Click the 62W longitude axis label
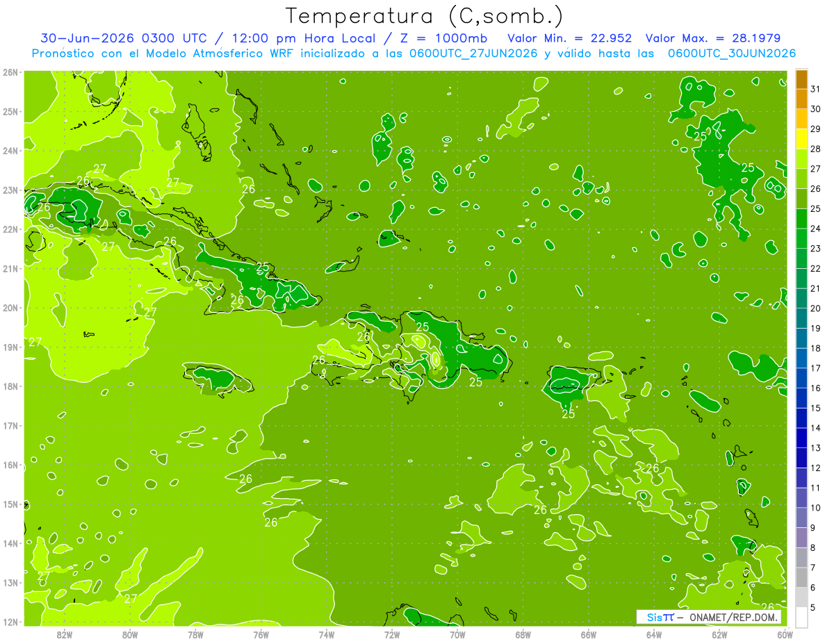Viewport: 834px width, 644px height. click(719, 634)
